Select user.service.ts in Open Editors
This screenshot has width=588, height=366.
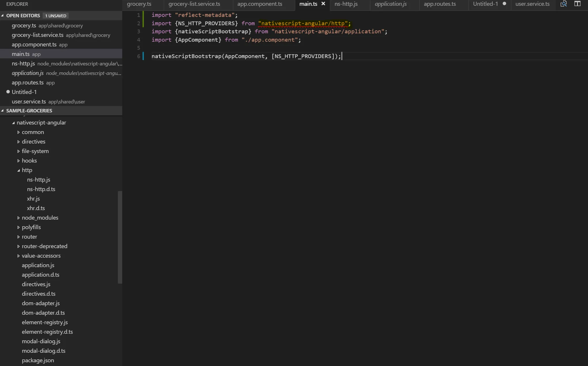(x=29, y=101)
